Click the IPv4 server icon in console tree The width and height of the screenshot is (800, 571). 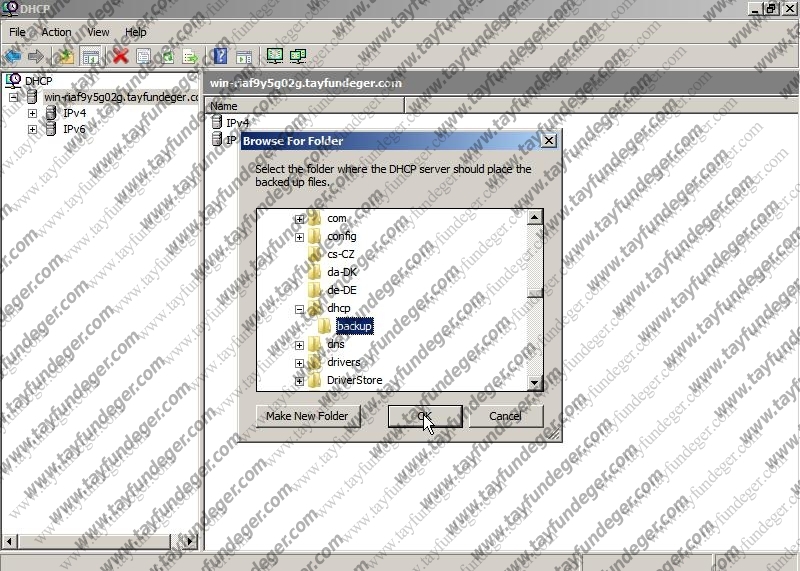51,113
